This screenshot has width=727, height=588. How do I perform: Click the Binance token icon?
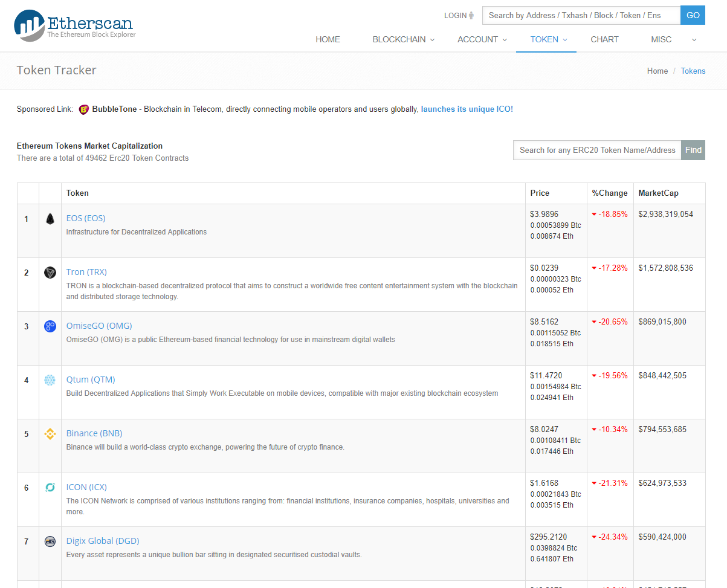point(50,434)
